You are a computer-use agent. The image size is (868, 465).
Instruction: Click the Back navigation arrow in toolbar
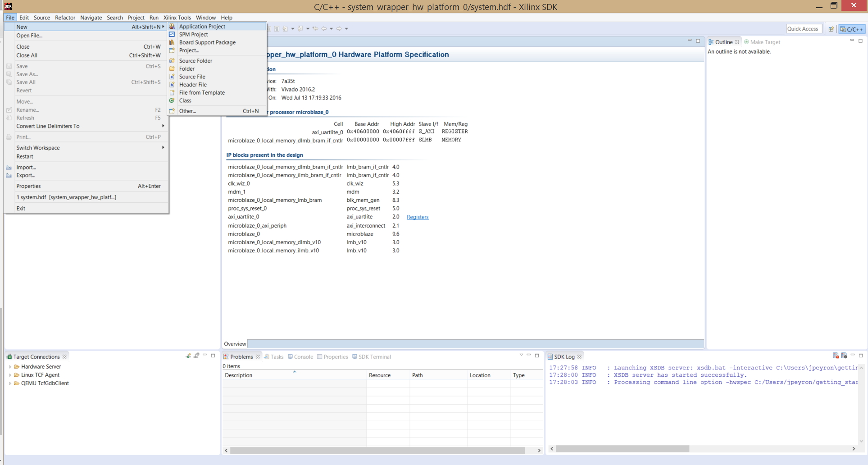click(324, 29)
